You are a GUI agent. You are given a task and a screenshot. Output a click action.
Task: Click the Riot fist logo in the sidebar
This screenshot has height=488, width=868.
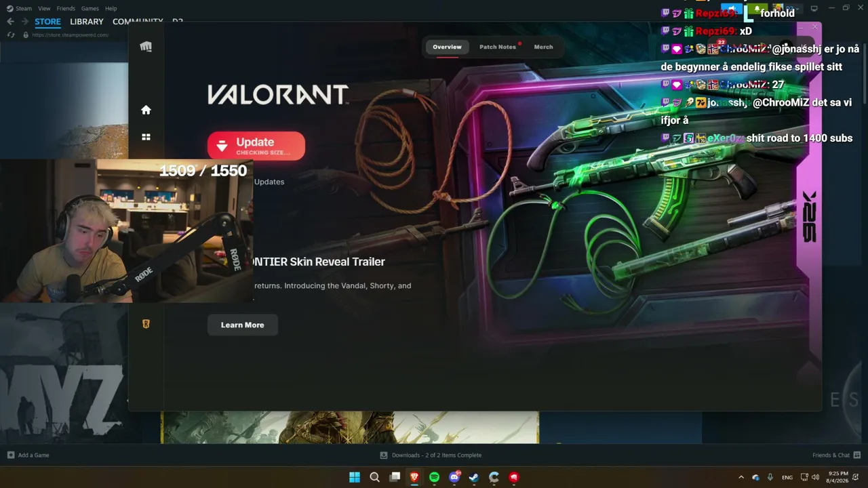point(146,47)
